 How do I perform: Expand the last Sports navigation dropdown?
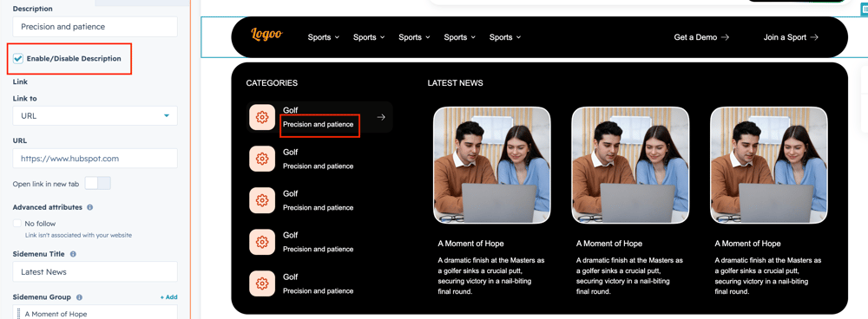pos(505,37)
